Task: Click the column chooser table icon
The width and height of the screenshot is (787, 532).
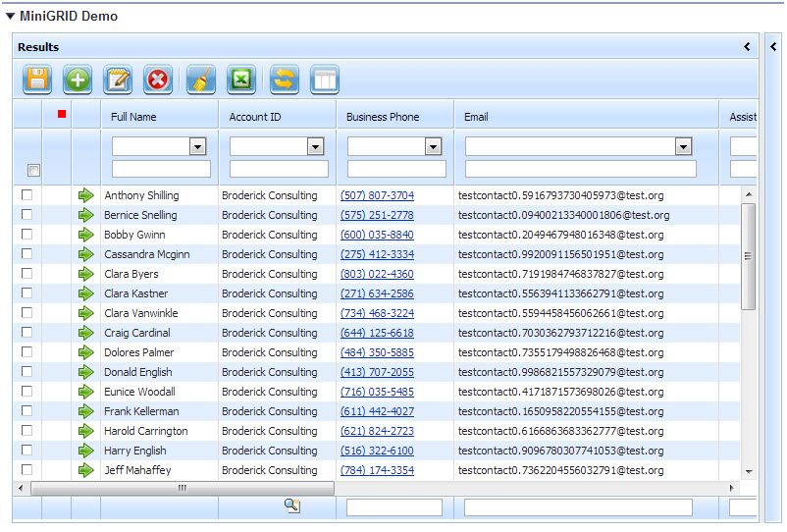Action: tap(325, 80)
